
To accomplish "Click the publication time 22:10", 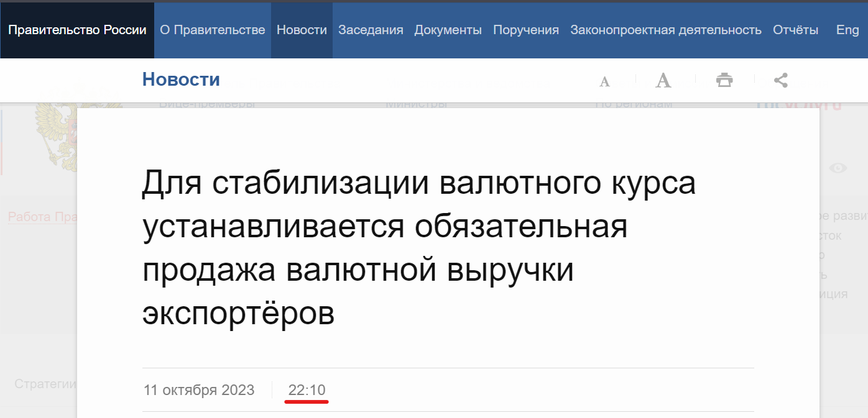I will (307, 390).
